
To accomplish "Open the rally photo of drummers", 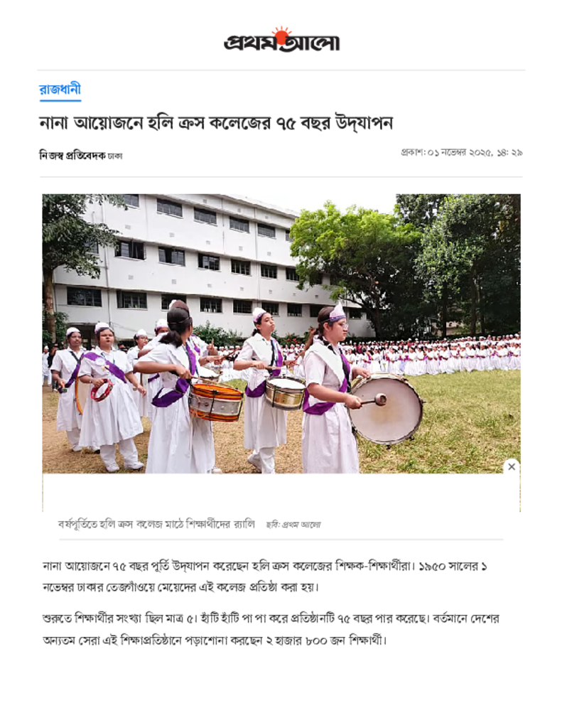I will pos(281,333).
